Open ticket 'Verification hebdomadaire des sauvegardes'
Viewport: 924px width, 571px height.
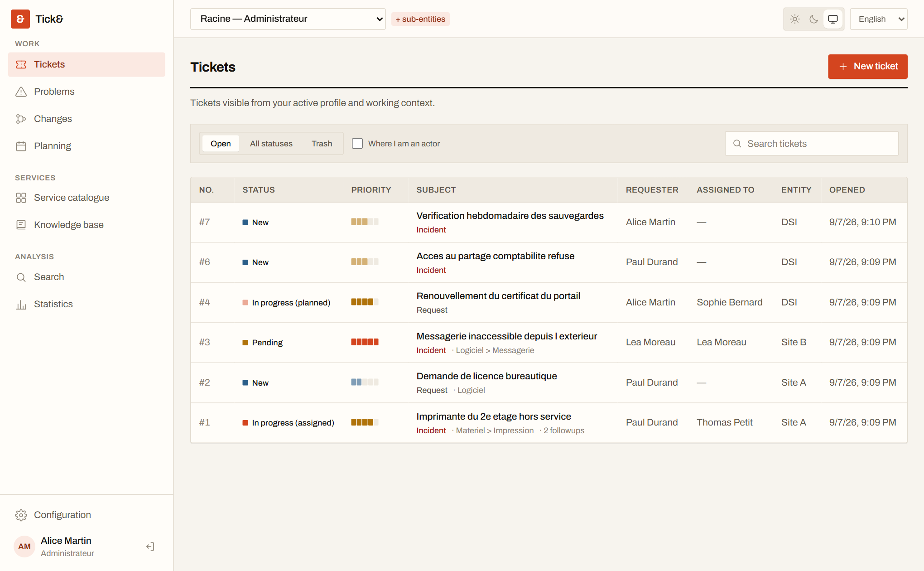point(510,216)
